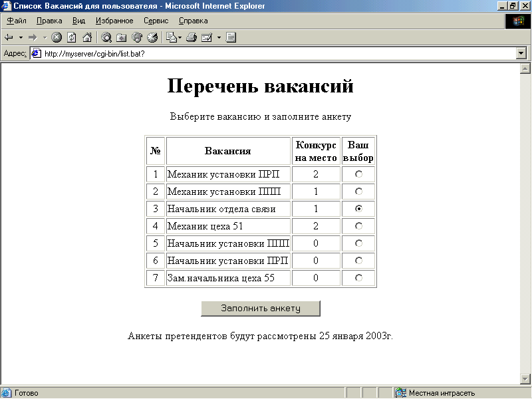Screen dimensions: 532x399
Task: Go to the Home page icon
Action: pyautogui.click(x=87, y=37)
